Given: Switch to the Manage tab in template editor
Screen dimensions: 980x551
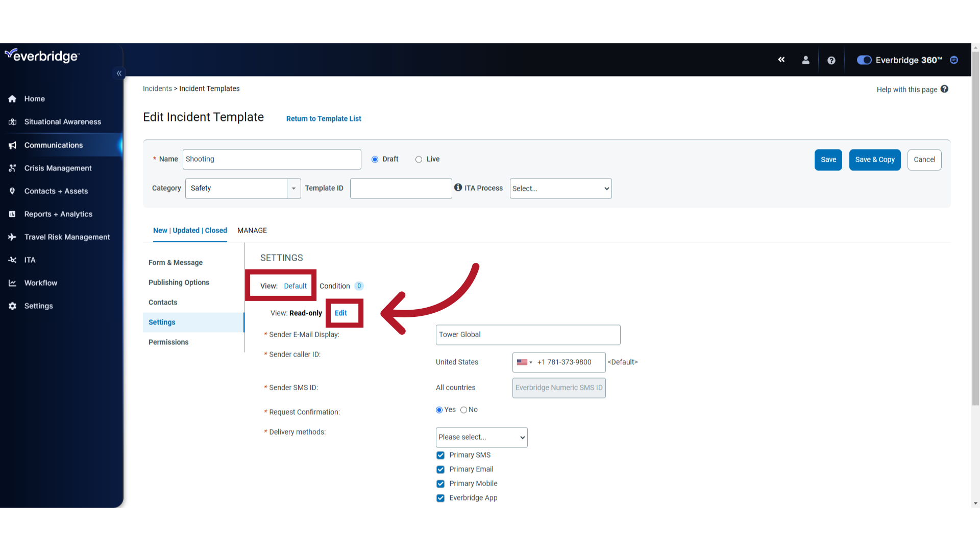Looking at the screenshot, I should pos(253,230).
